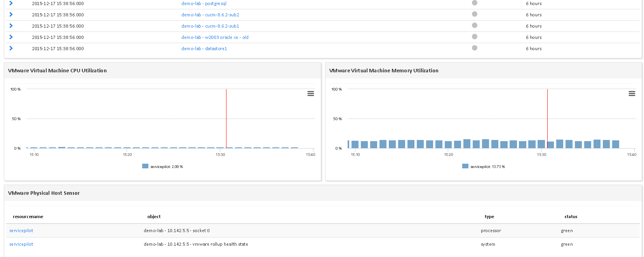This screenshot has height=257, width=644.
Task: Click the VMware Physical Host Sensor panel title
Action: (44, 193)
